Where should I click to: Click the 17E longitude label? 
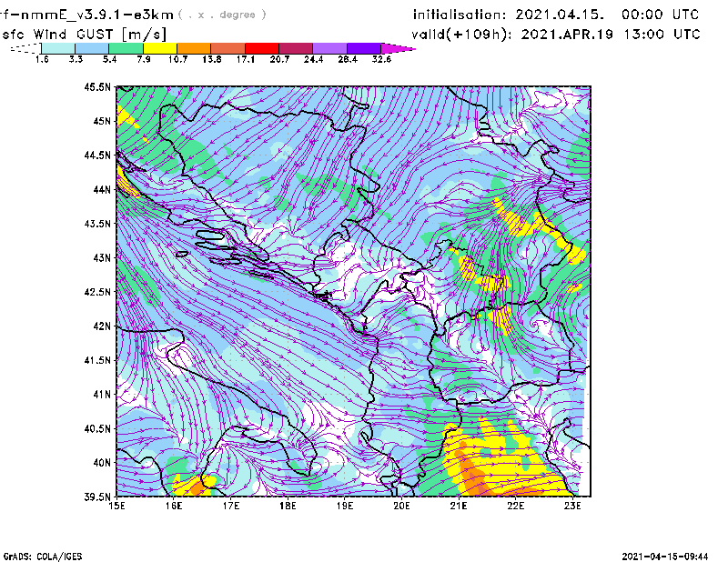pos(231,506)
